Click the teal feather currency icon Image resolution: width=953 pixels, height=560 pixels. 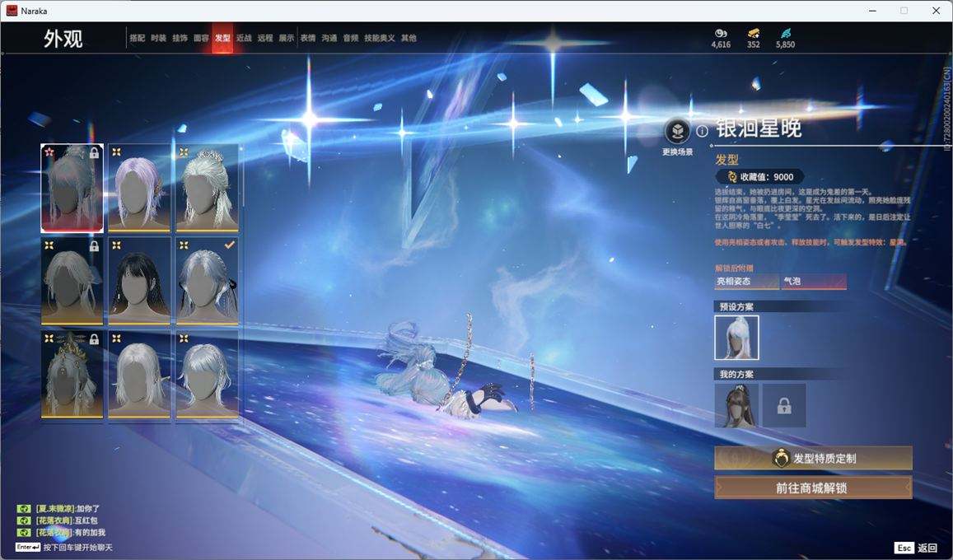pos(785,33)
